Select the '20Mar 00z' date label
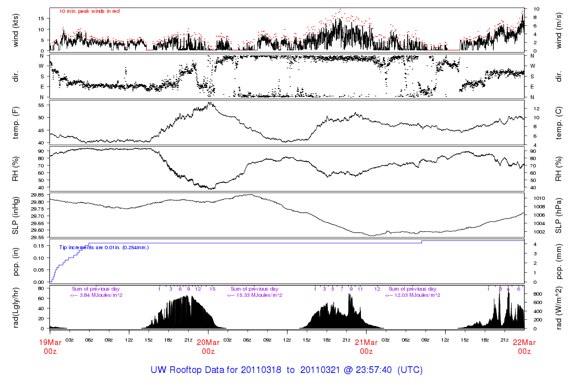Image resolution: width=574 pixels, height=392 pixels. coord(209,347)
